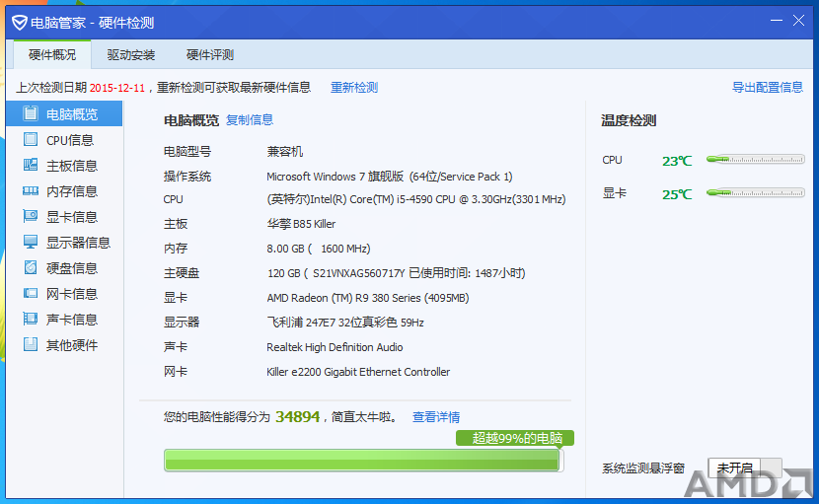Viewport: 819px width, 504px height.
Task: Close the 硬件检测 window
Action: [798, 21]
